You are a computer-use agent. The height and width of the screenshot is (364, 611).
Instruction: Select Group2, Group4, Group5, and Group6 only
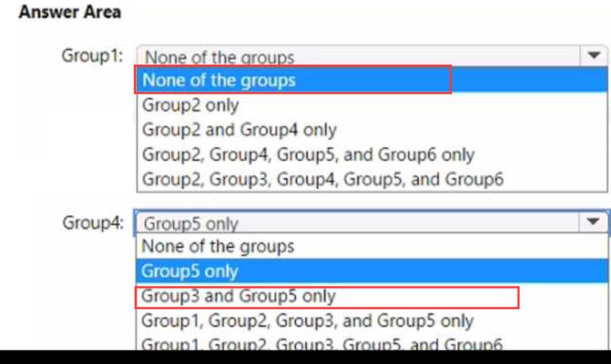pos(308,155)
